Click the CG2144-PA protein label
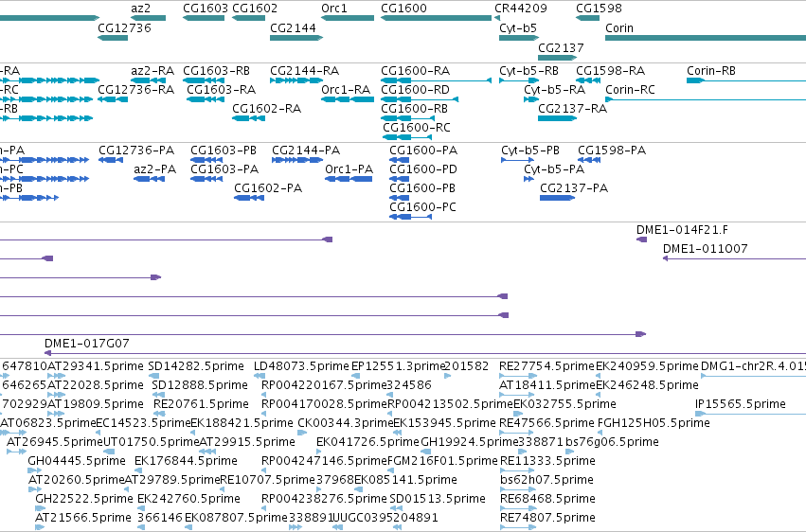This screenshot has width=806, height=532. 306,151
